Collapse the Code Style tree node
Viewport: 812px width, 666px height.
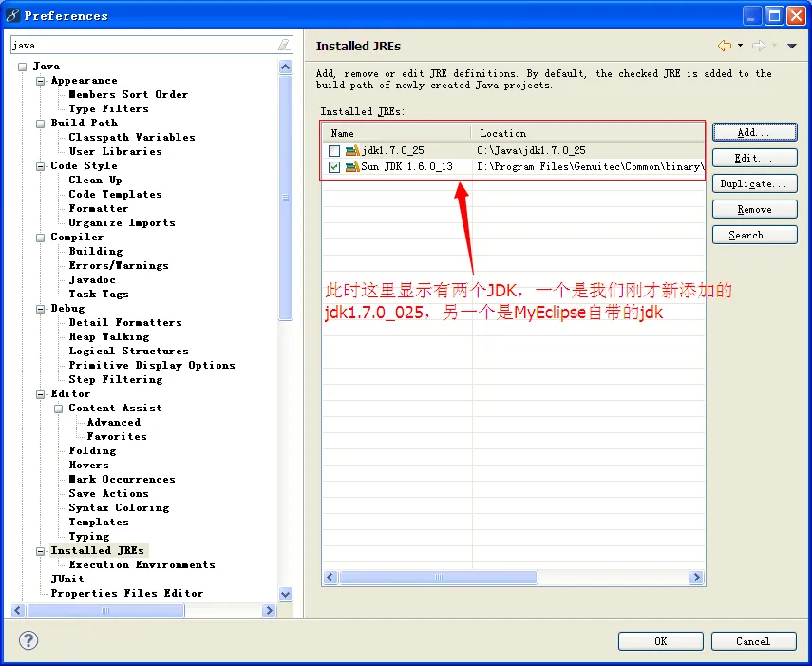(41, 166)
